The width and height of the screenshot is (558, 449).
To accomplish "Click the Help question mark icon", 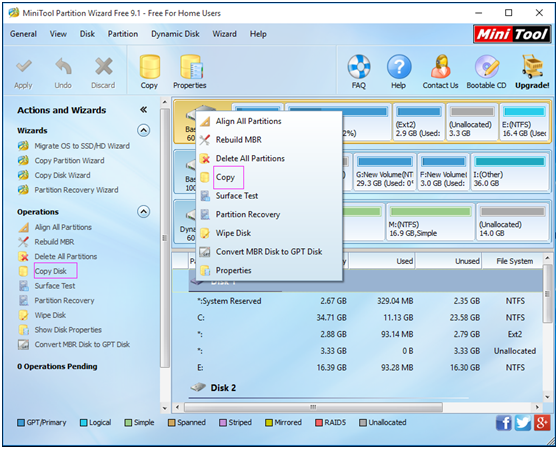I will (x=399, y=67).
